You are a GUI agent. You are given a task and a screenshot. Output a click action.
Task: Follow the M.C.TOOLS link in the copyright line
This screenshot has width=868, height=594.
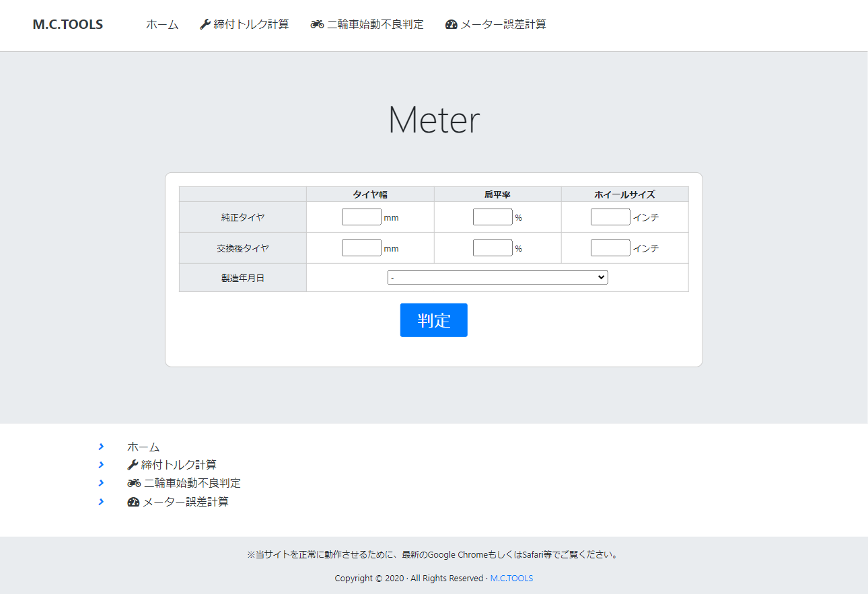point(511,579)
